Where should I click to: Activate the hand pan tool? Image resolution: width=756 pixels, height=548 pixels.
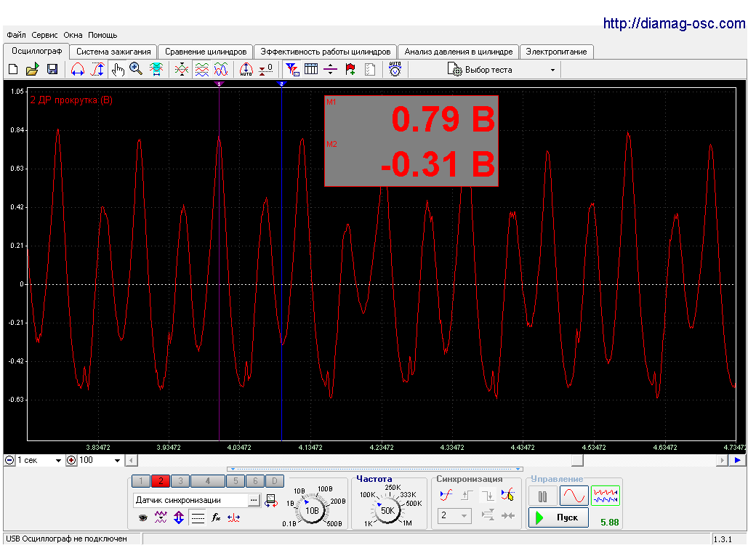117,69
